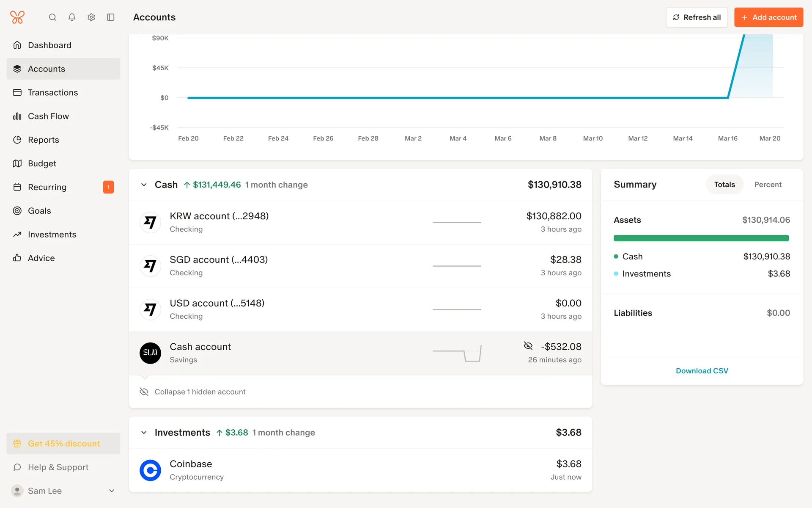
Task: Open Transactions in sidebar
Action: [x=53, y=92]
